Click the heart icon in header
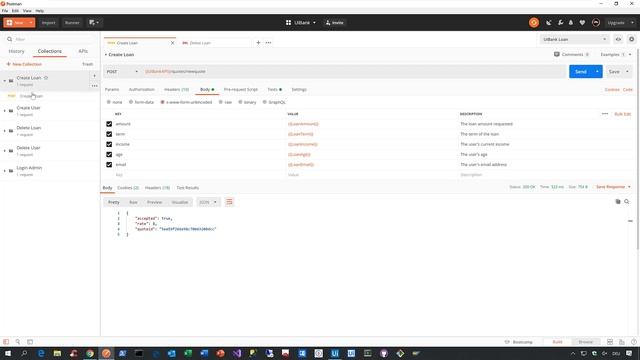Viewport: 640px width, 360px height. click(582, 23)
